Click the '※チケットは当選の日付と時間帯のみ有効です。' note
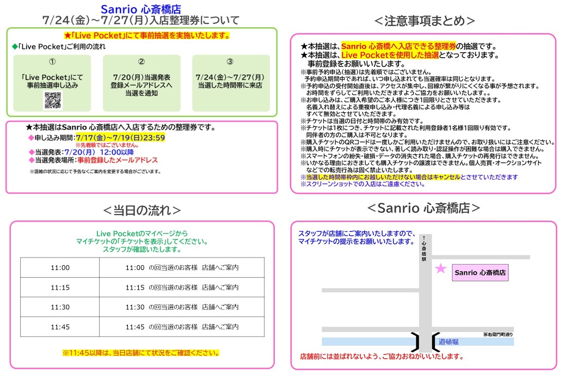This screenshot has width=566, height=392. click(362, 121)
